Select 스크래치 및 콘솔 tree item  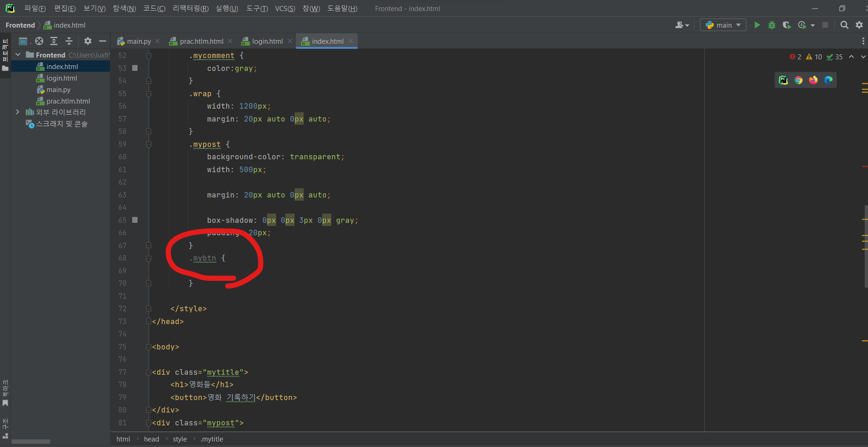(x=62, y=123)
